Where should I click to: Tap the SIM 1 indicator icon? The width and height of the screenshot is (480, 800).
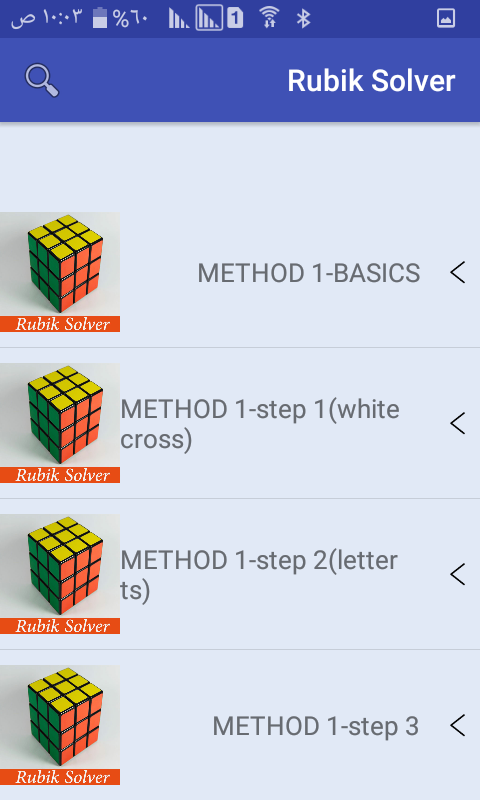coord(235,18)
